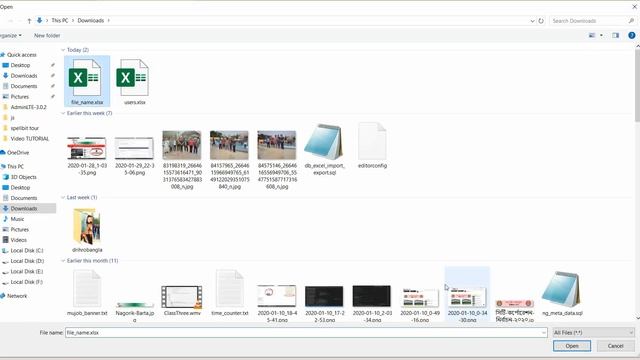Select the users.xlsx Excel file

point(134,81)
